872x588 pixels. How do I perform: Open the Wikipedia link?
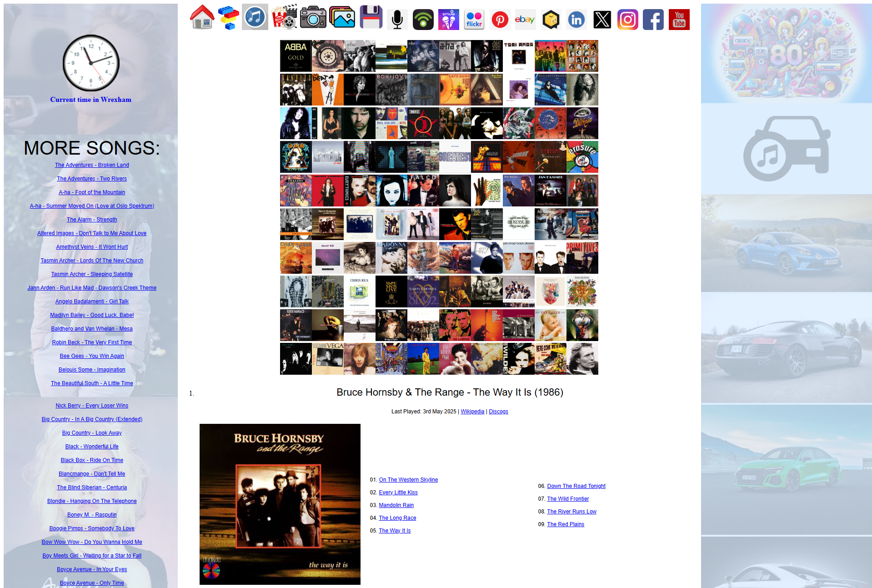tap(472, 412)
